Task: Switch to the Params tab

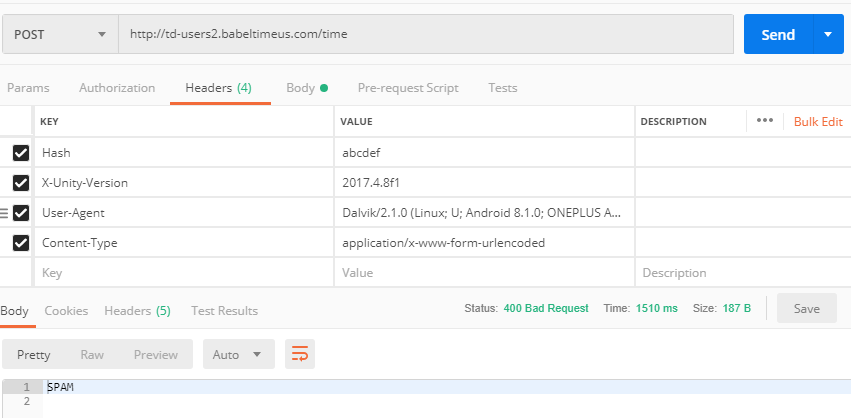Action: click(28, 88)
